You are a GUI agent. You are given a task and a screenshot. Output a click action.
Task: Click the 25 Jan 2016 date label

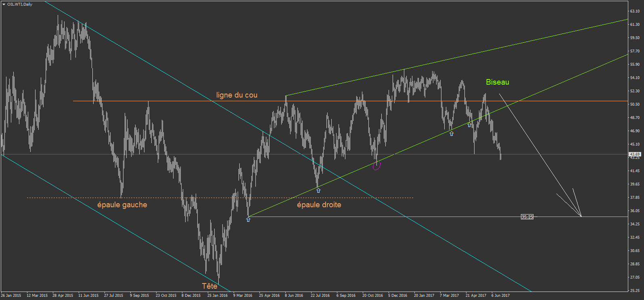[x=217, y=296]
